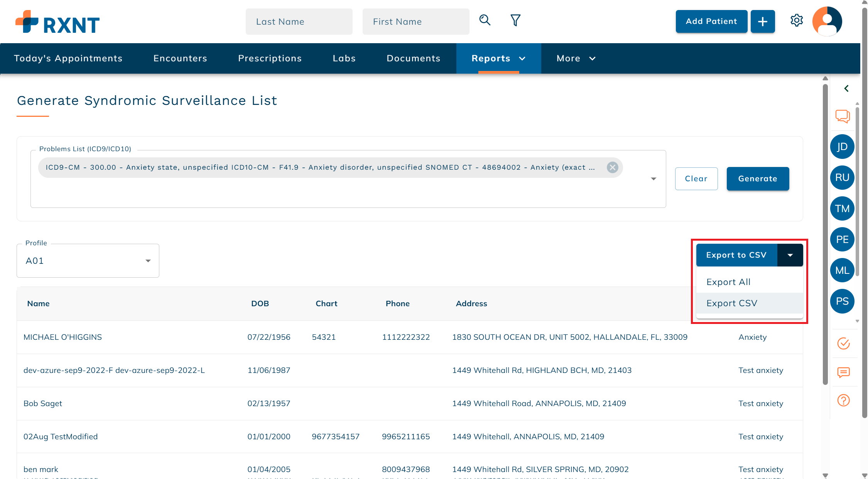Open patient 02Aug TestModified row
This screenshot has height=479, width=868.
[410, 437]
